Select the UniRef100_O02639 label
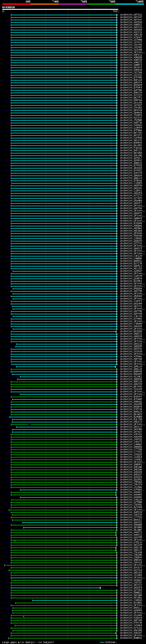Image resolution: width=146 pixels, height=644 pixels. pyautogui.click(x=131, y=352)
